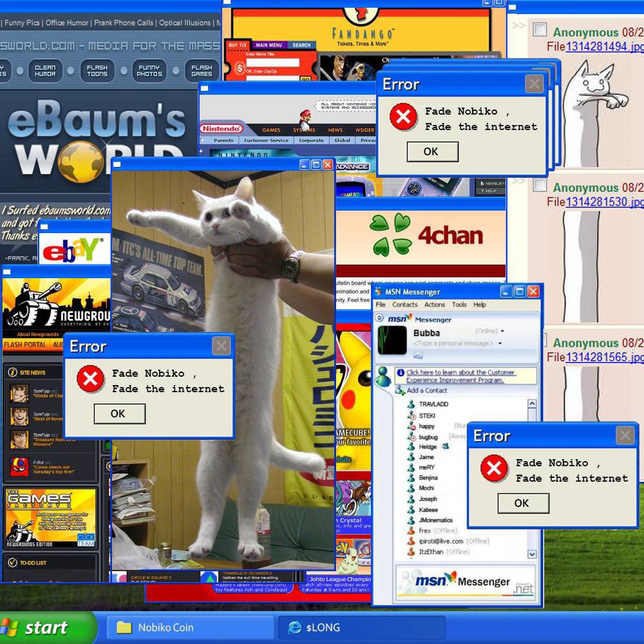The image size is (644, 644).
Task: Click the Nintendo logo on Nintendo site
Action: click(x=222, y=129)
